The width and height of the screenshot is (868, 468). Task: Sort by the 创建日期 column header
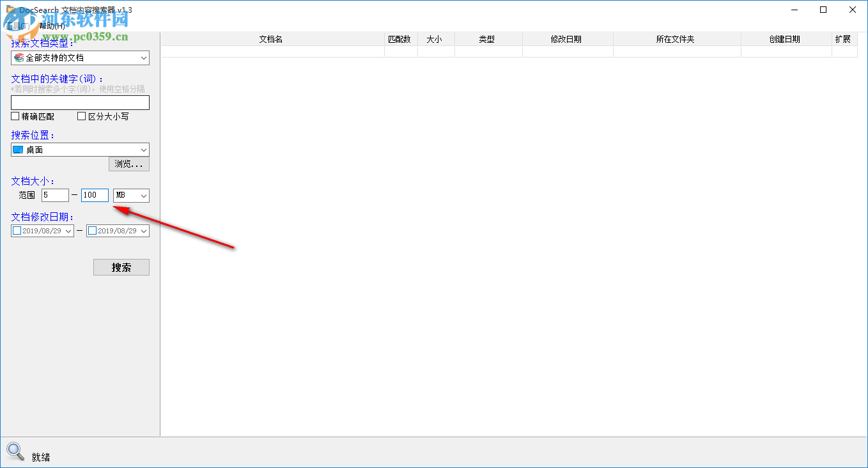click(786, 39)
